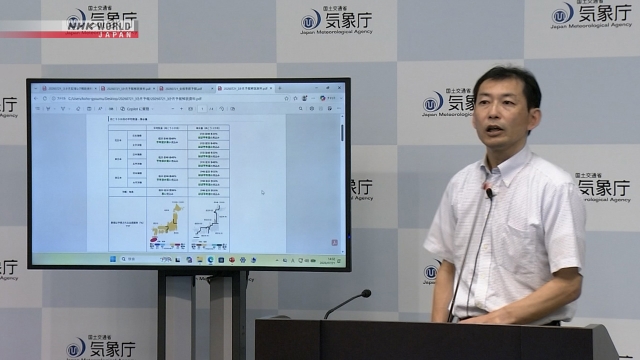Image resolution: width=640 pixels, height=360 pixels.
Task: Reload the page with refresh icon
Action: click(45, 98)
